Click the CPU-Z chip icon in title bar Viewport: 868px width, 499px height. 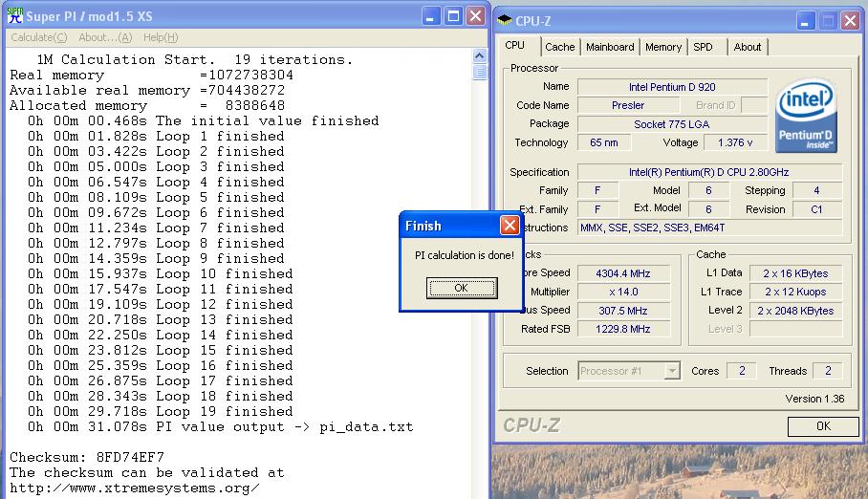click(505, 20)
